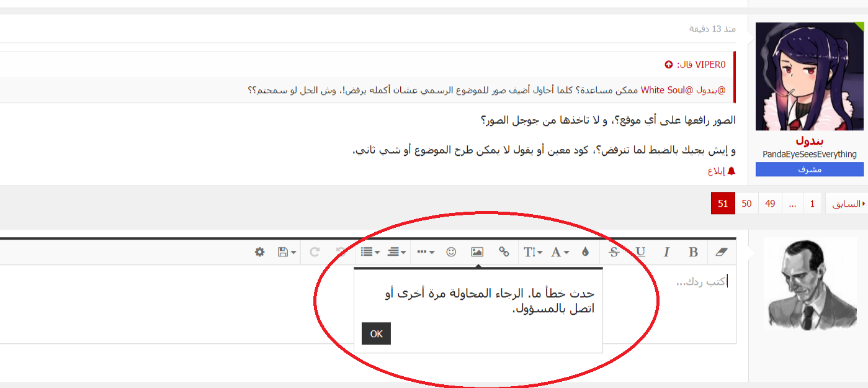Open the text alignment dropdown

[x=397, y=252]
